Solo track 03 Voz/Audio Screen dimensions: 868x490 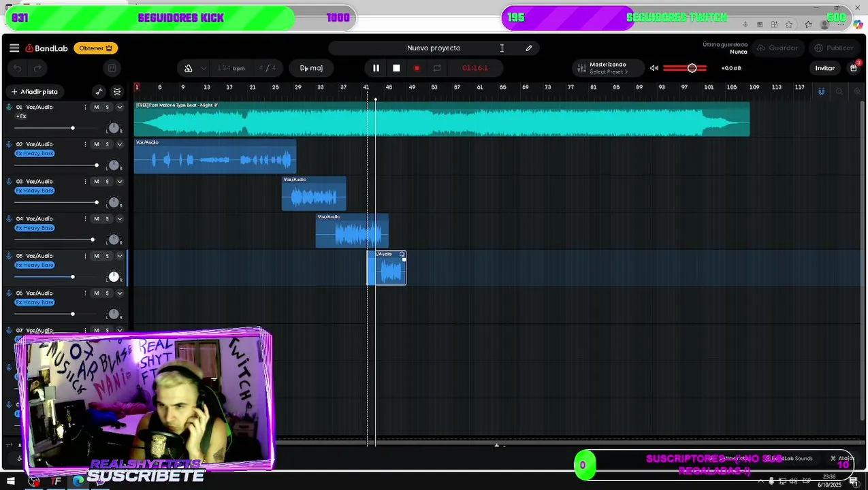(107, 181)
